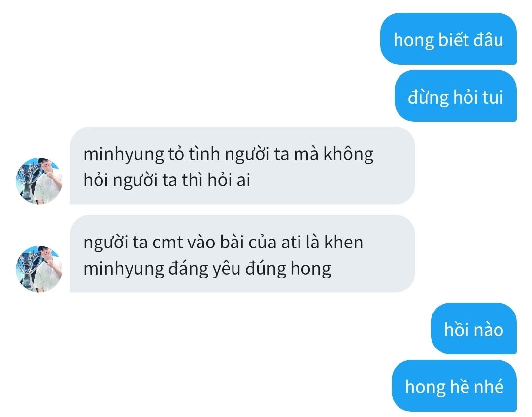Click the 'hồi nào' sent message
Screen dimensions: 532x417
pyautogui.click(x=474, y=328)
